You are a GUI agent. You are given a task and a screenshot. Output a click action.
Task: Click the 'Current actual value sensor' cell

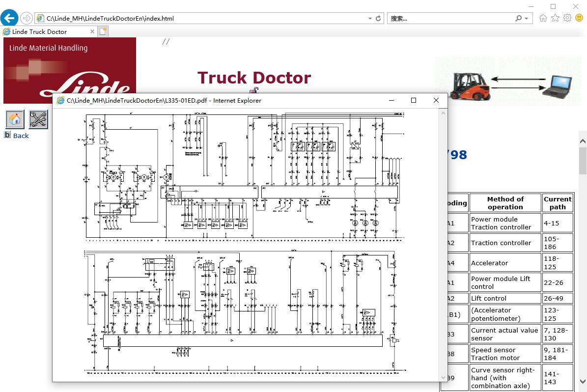[x=505, y=334]
